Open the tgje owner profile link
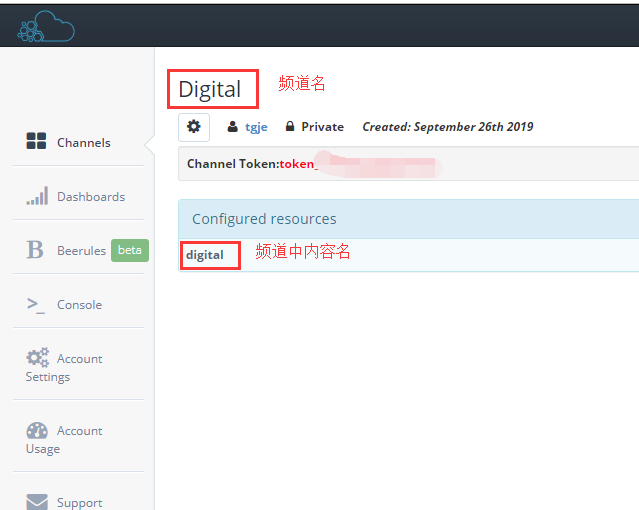The width and height of the screenshot is (639, 510). 256,127
